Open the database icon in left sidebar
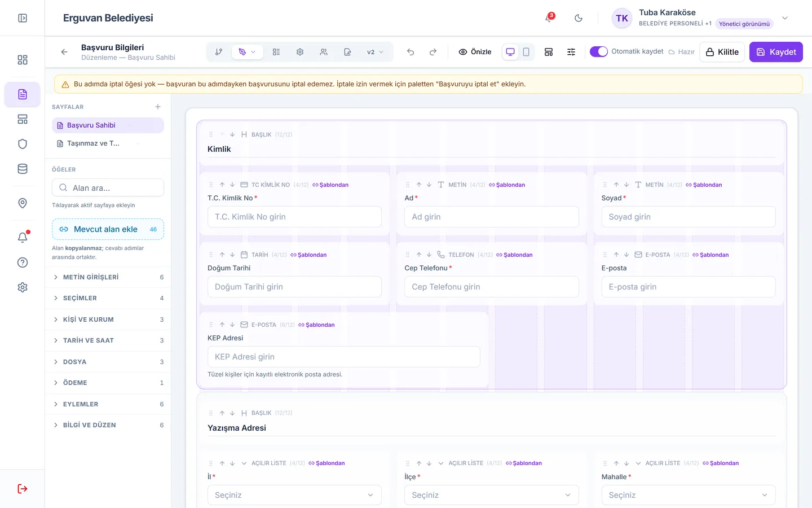 [23, 169]
